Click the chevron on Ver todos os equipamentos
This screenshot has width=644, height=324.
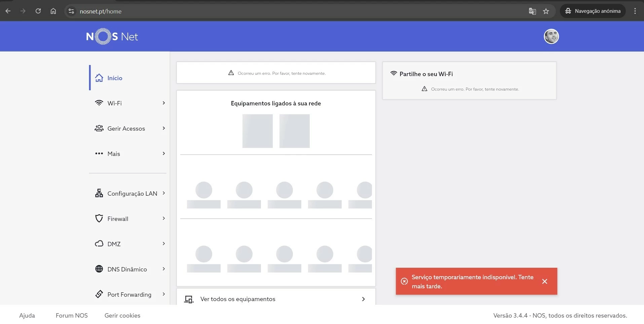[x=363, y=299]
